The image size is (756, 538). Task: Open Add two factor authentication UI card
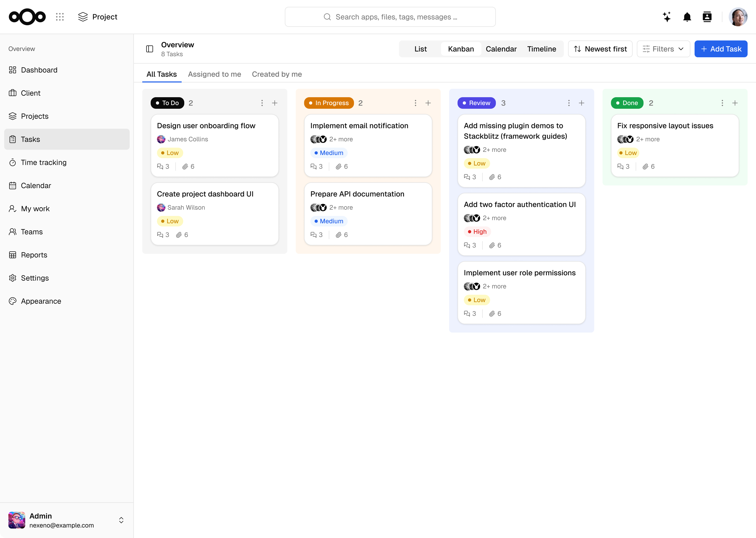click(521, 224)
